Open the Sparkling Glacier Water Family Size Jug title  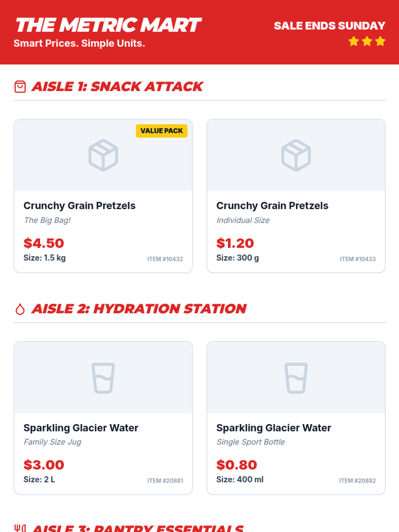pyautogui.click(x=81, y=428)
